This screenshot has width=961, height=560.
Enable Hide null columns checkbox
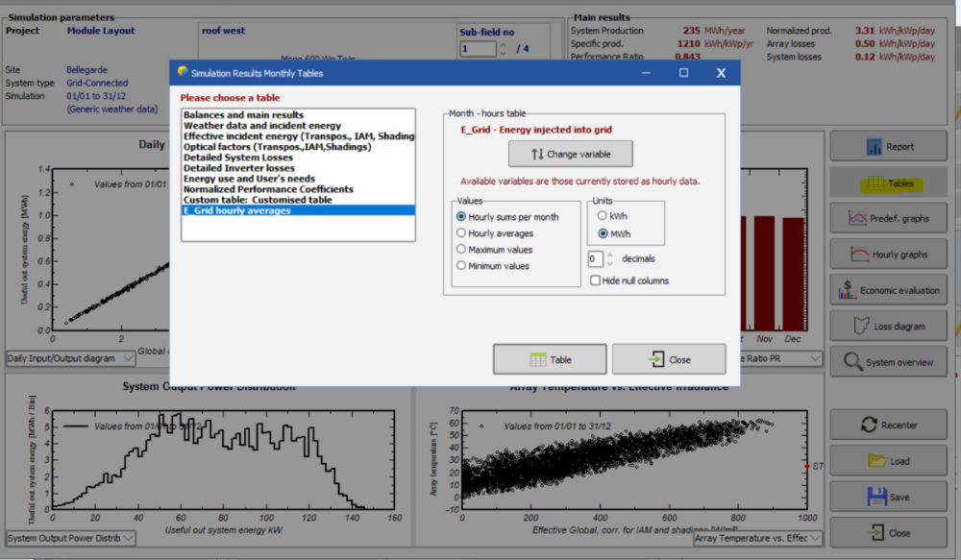point(596,280)
